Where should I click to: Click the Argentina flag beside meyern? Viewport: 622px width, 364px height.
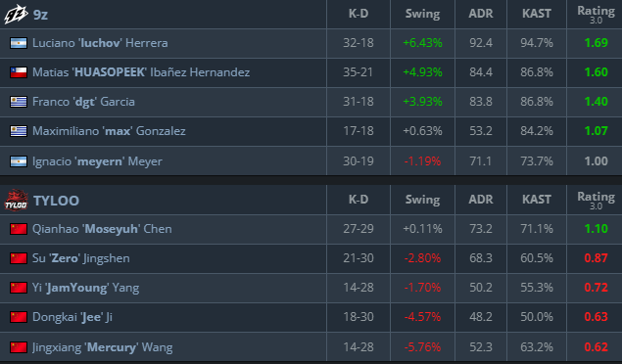[19, 161]
